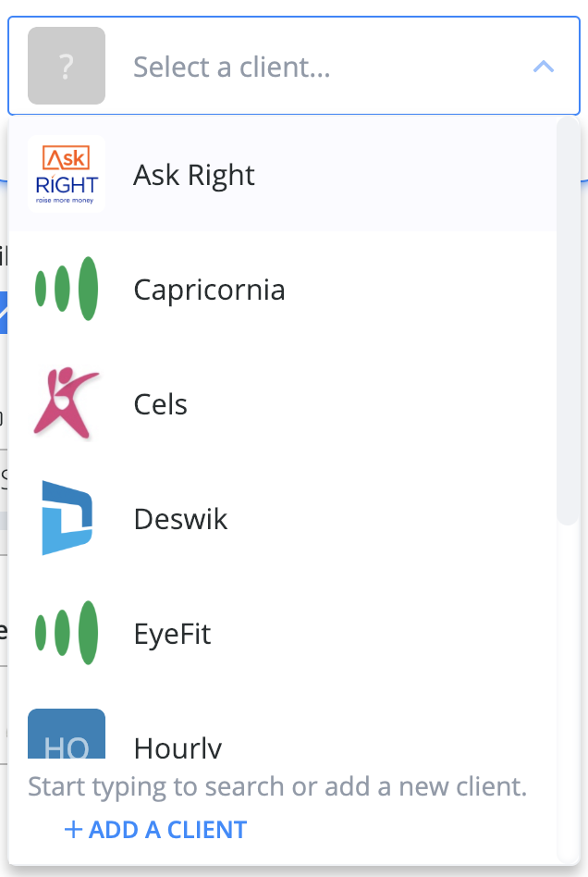The image size is (588, 877).
Task: Click the EyeFit green ovals logo
Action: 67,633
